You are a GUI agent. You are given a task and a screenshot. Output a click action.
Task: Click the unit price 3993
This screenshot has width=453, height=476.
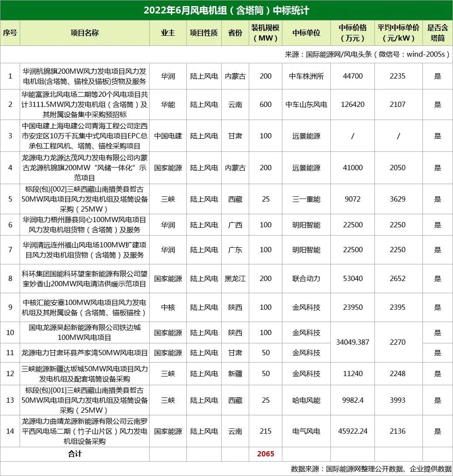pos(398,401)
